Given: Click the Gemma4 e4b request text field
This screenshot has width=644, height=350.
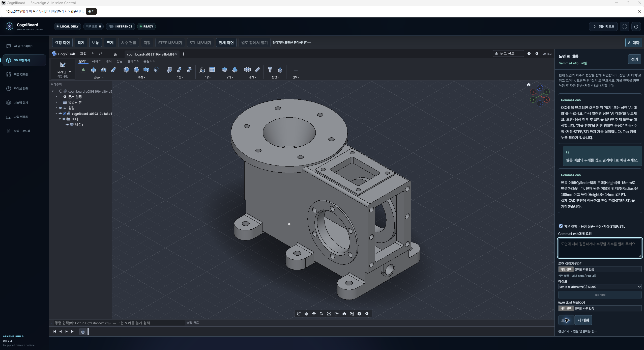Looking at the screenshot, I should [x=600, y=248].
